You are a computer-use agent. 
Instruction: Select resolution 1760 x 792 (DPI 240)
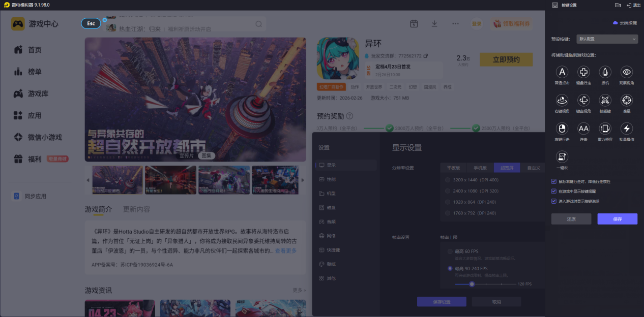tap(448, 213)
